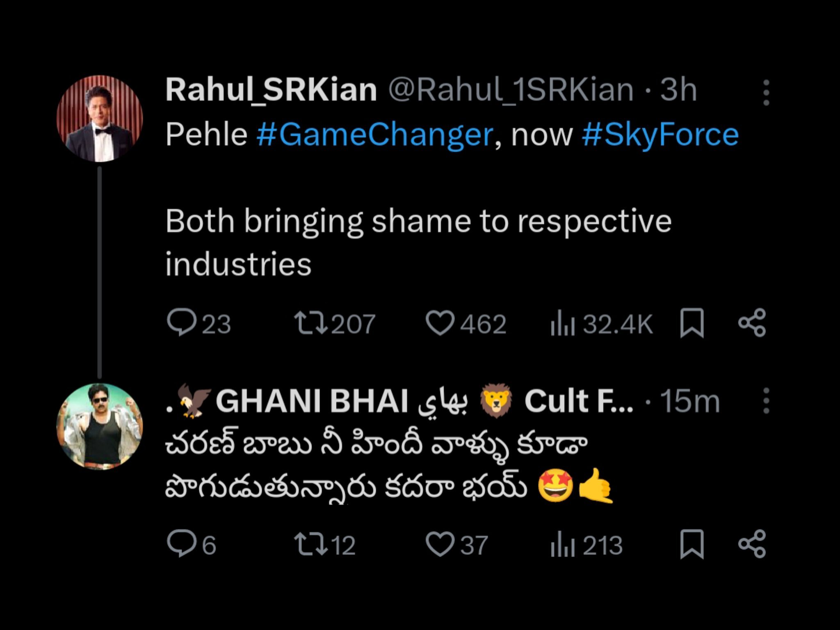Share GHANI BHAI's reply
The image size is (840, 630).
pos(752,545)
